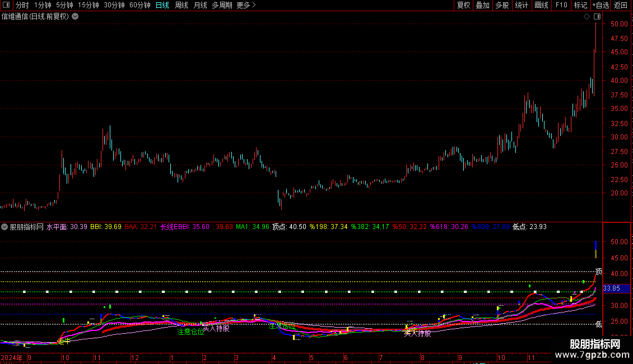The width and height of the screenshot is (633, 364).
Task: Click the diamond icon at chart top-right
Action: coord(587,17)
